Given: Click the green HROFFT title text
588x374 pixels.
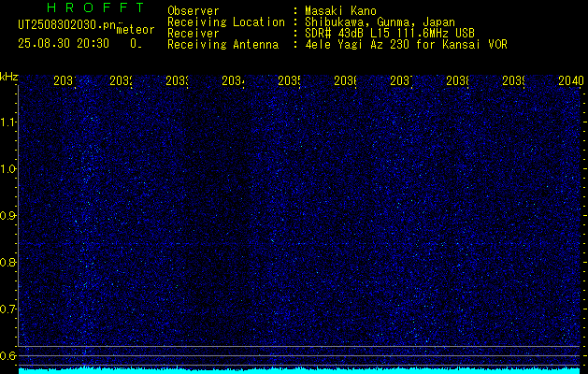Looking at the screenshot, I should (x=95, y=7).
